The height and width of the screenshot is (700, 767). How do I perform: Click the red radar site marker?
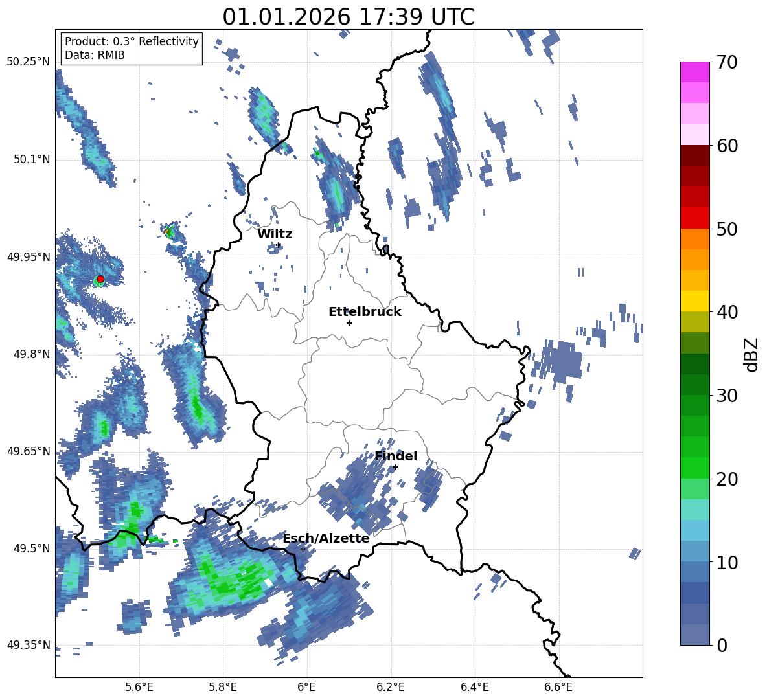[x=100, y=279]
